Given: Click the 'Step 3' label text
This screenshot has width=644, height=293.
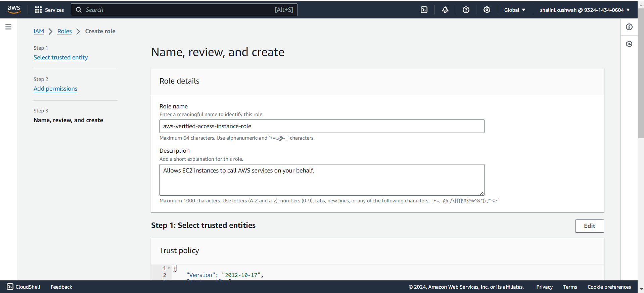Looking at the screenshot, I should pyautogui.click(x=41, y=111).
